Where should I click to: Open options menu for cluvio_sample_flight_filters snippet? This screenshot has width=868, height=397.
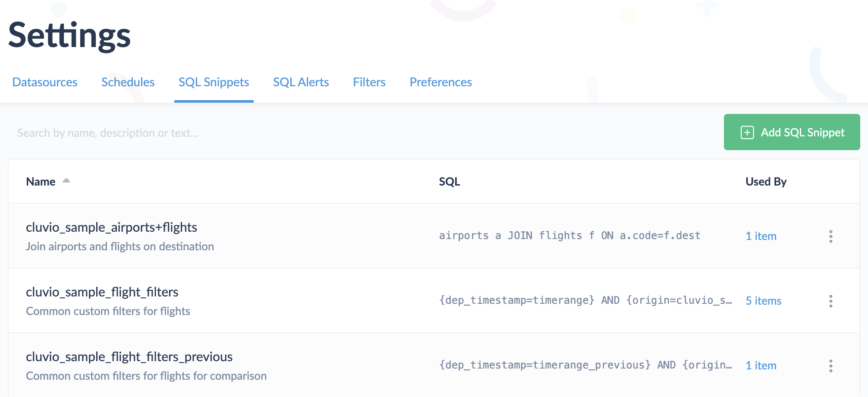click(x=830, y=301)
